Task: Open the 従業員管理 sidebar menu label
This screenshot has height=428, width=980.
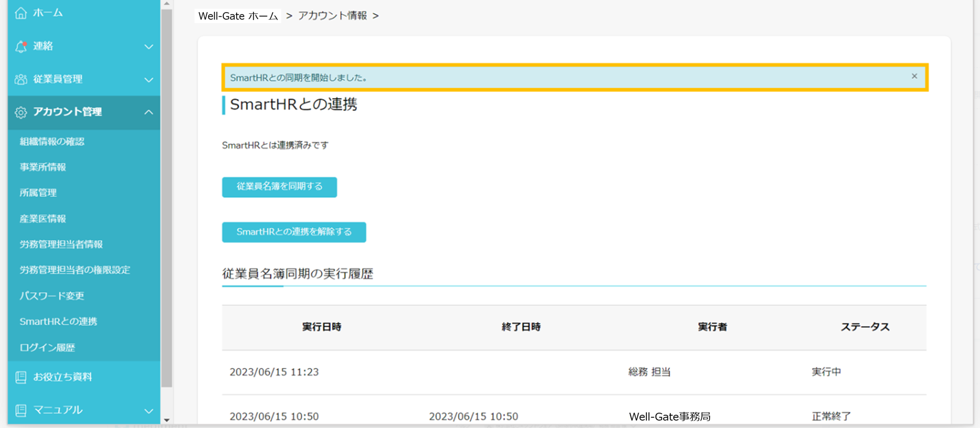Action: pyautogui.click(x=58, y=79)
